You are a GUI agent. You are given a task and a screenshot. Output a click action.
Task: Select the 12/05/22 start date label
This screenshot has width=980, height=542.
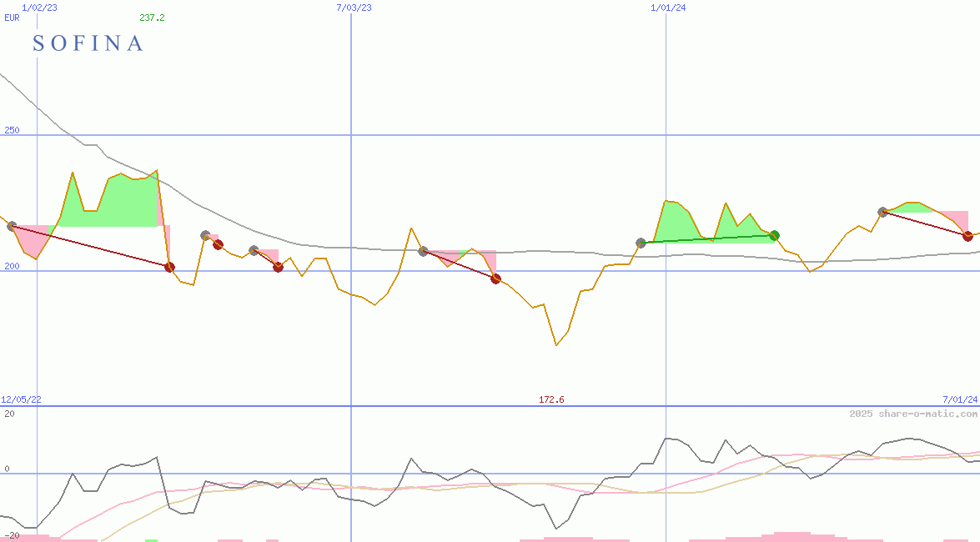point(21,400)
